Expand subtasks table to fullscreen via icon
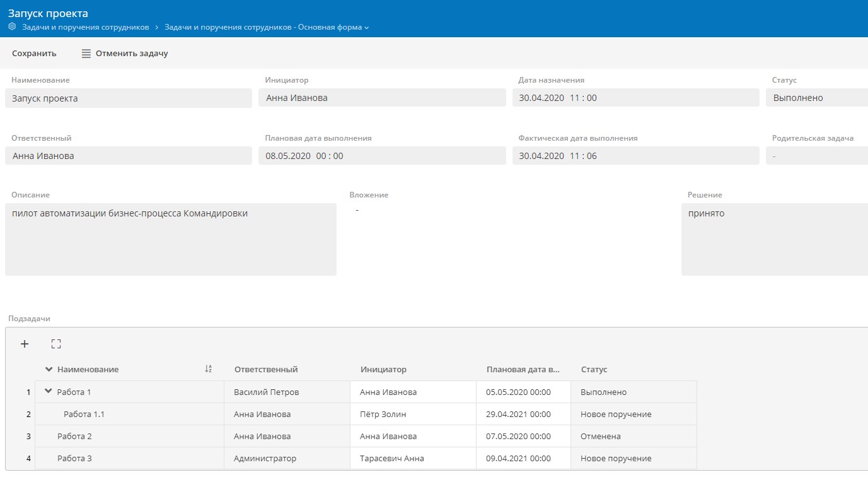Screen dimensions: 868x477 [x=56, y=344]
